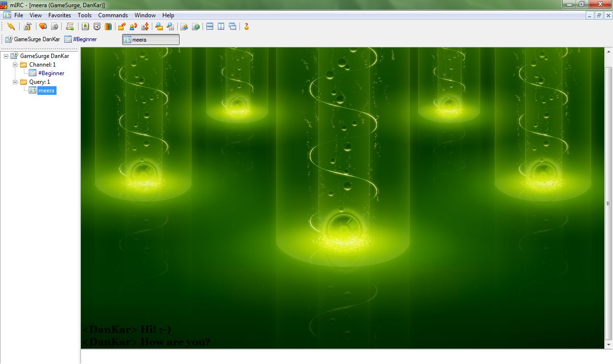
Task: Click the chat scrollbar up arrow
Action: click(x=609, y=51)
